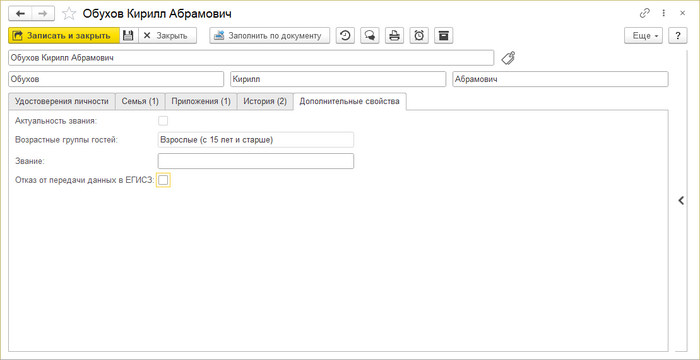This screenshot has height=360, width=700.
Task: Select the Дополнительные свойства tab
Action: click(350, 101)
